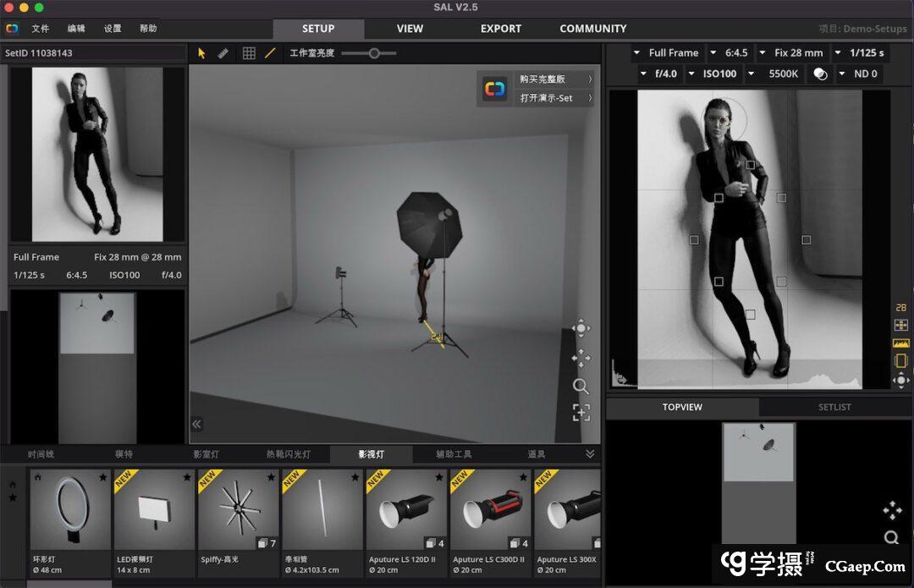Screen dimensions: 914x588
Task: Activate the ruler measuring tool
Action: pyautogui.click(x=223, y=52)
